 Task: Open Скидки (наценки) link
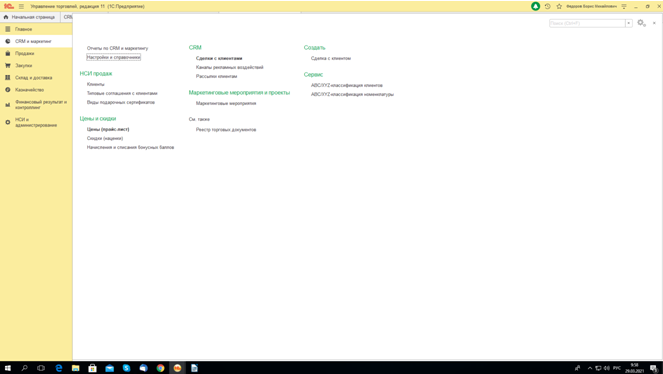(105, 138)
